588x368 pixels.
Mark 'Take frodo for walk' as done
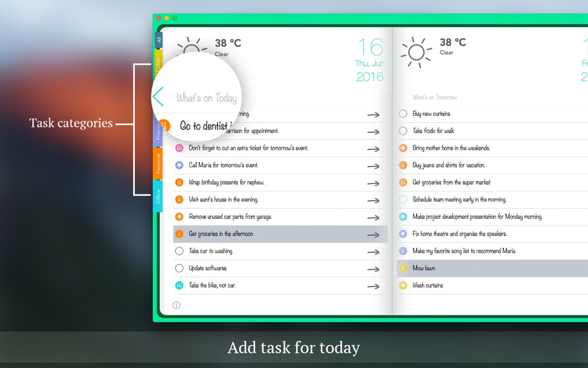point(403,131)
